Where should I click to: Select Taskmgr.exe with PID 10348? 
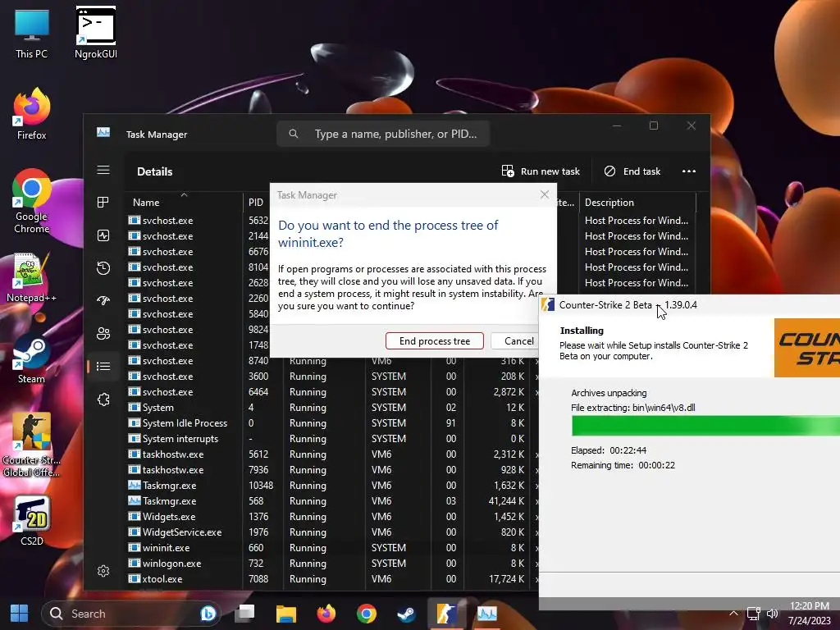pyautogui.click(x=332, y=486)
